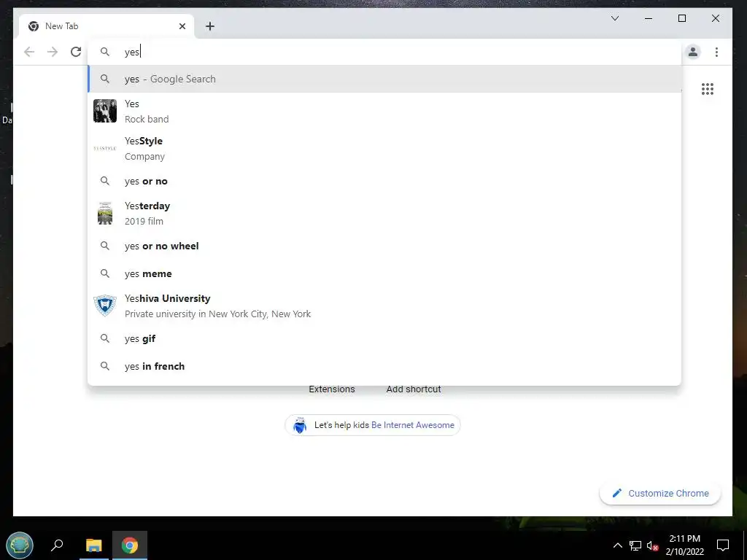Click the Yes rock band thumbnail

(105, 111)
